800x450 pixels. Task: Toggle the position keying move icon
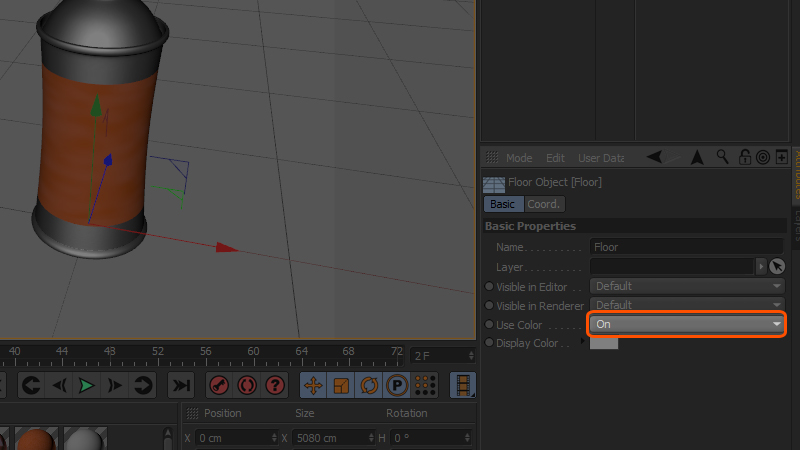pos(313,385)
